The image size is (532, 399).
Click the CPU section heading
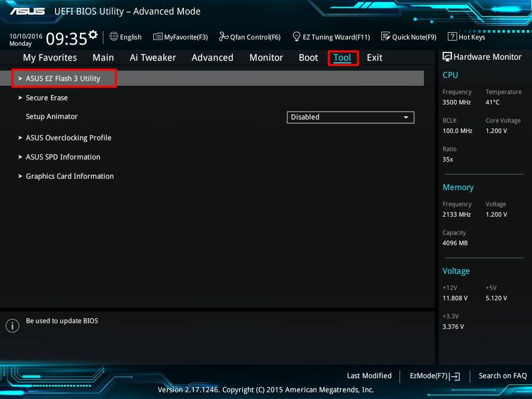tap(450, 75)
